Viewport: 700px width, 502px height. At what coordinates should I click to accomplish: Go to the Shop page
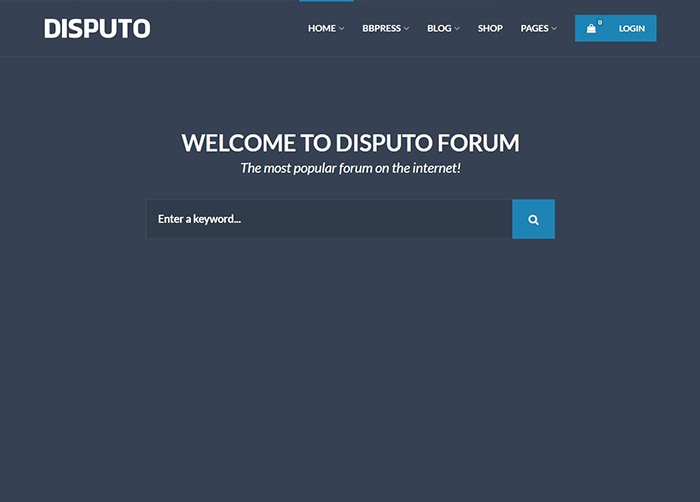click(490, 28)
